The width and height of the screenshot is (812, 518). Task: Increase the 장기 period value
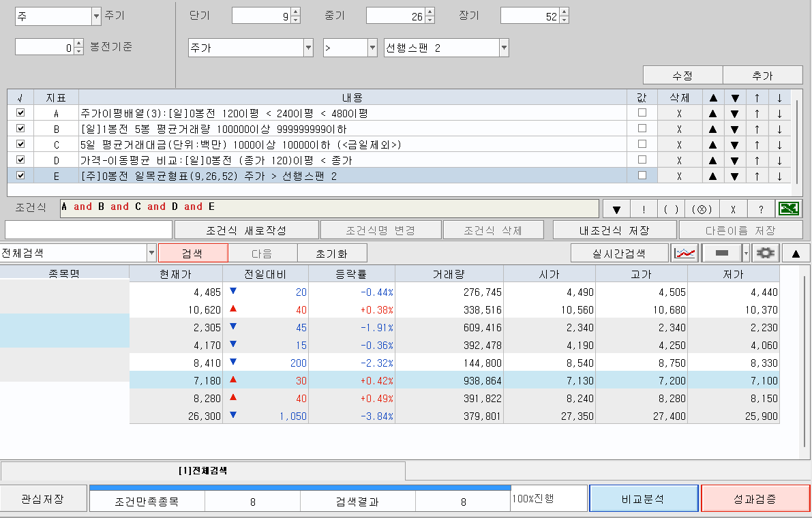[x=565, y=12]
